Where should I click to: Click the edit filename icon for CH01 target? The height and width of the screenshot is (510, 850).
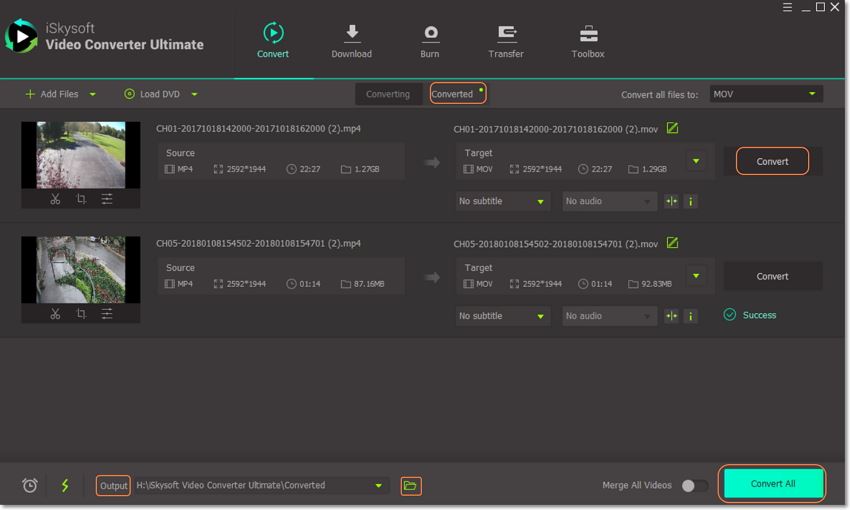click(673, 129)
